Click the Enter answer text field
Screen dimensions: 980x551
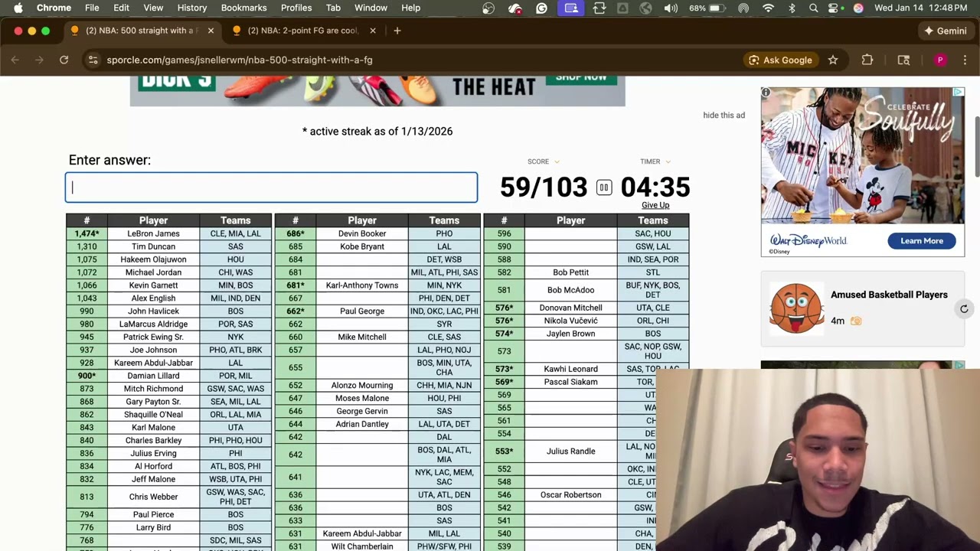(x=272, y=187)
